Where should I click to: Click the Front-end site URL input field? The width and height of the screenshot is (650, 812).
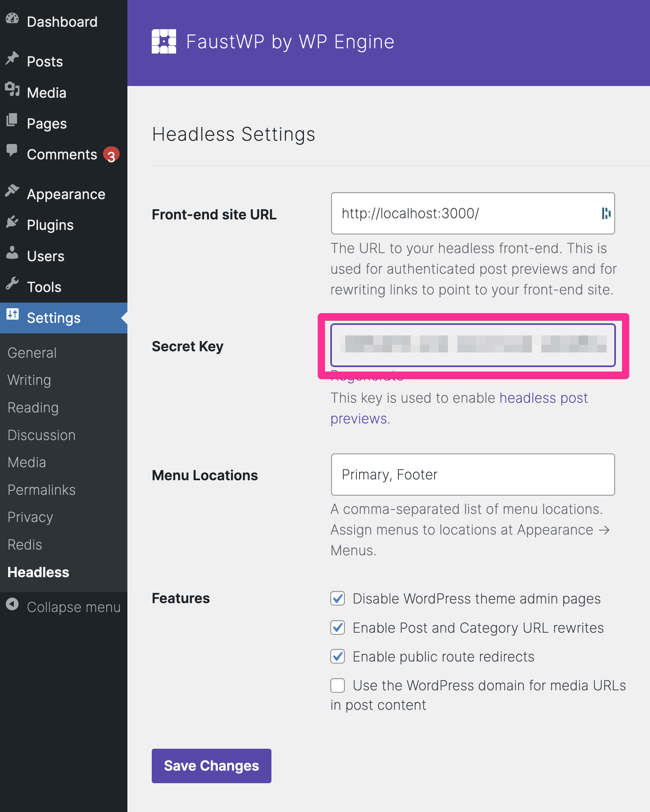click(473, 213)
